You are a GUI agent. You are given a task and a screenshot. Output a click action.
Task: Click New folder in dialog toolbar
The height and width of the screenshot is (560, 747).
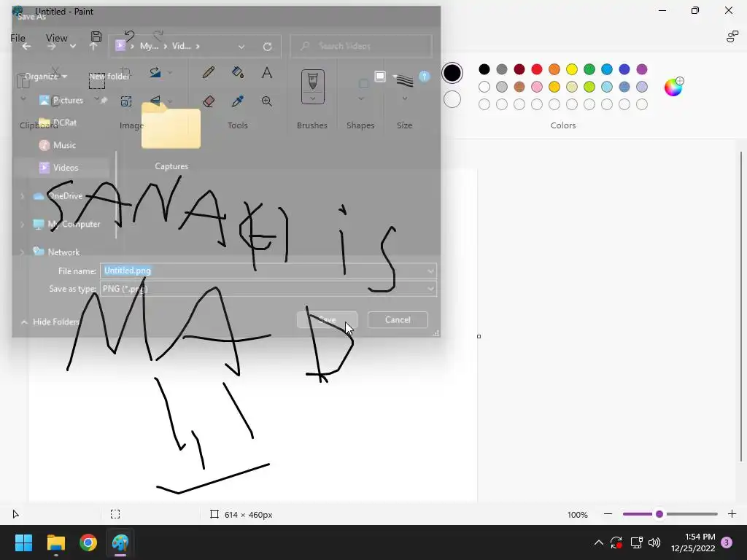click(109, 76)
